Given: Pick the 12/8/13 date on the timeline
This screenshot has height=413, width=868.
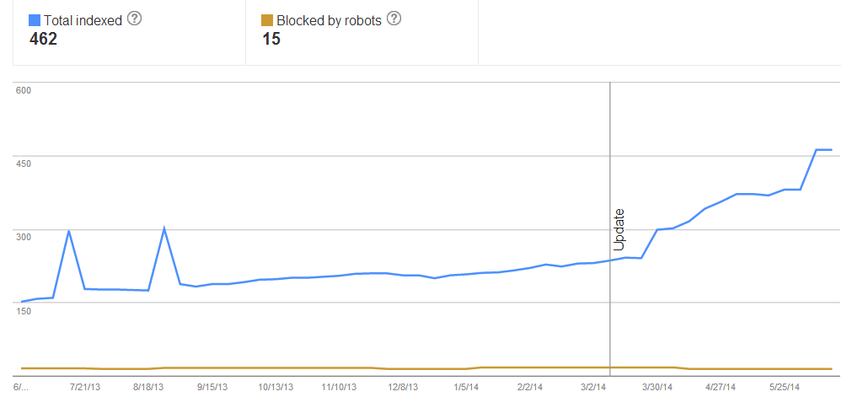Looking at the screenshot, I should pos(403,388).
